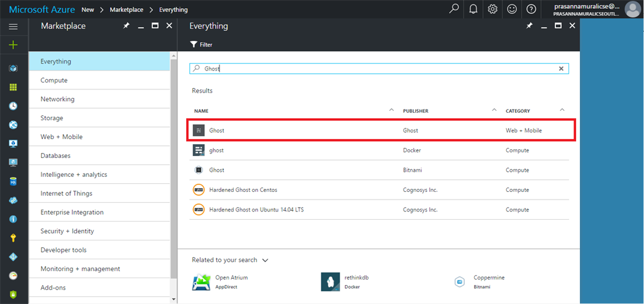Open the notifications bell icon
This screenshot has height=304, width=644.
pos(473,9)
